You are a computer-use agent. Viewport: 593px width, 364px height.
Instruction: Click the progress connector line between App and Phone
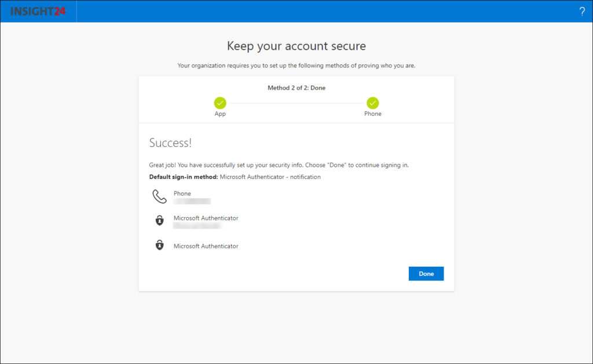click(296, 103)
